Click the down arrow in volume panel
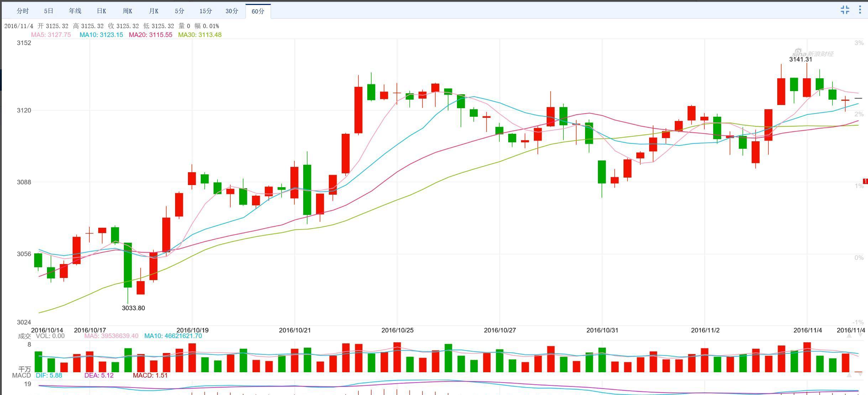The width and height of the screenshot is (868, 395). click(860, 336)
